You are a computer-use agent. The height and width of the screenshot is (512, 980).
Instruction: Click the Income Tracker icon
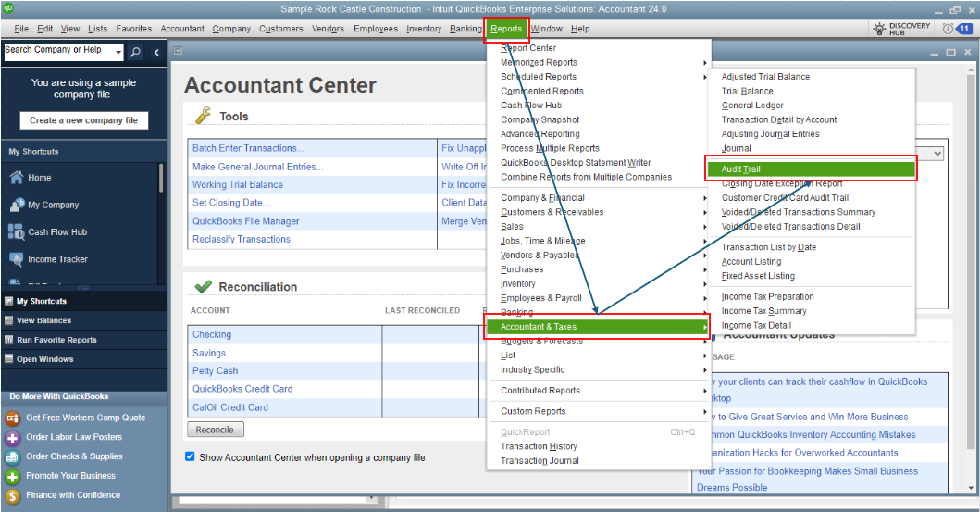pos(17,259)
